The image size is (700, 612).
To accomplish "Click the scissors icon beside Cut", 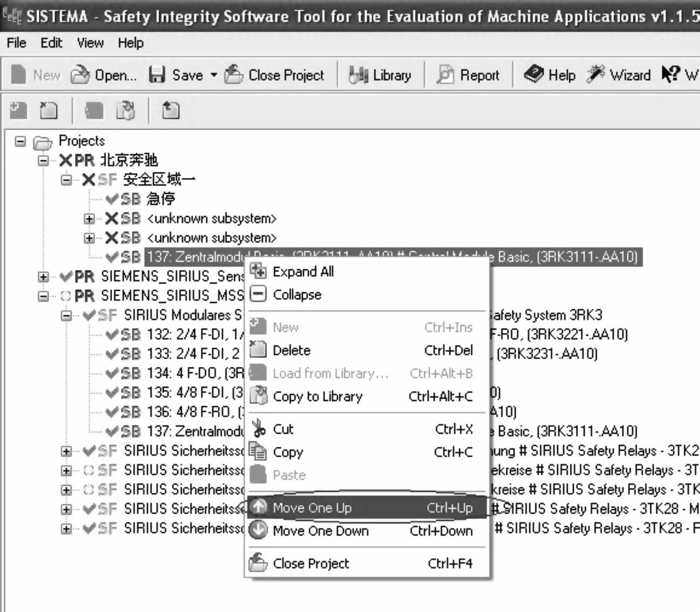I will [258, 429].
